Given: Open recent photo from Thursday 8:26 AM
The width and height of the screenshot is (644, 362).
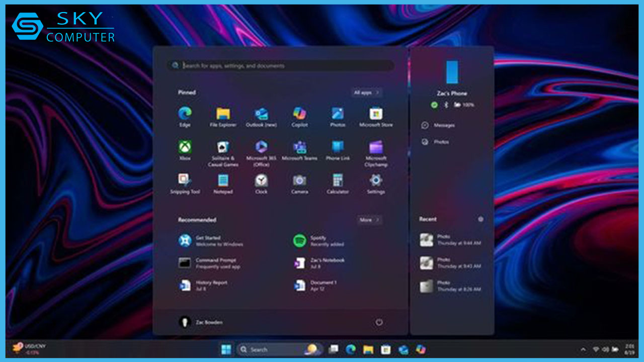Looking at the screenshot, I should [451, 286].
